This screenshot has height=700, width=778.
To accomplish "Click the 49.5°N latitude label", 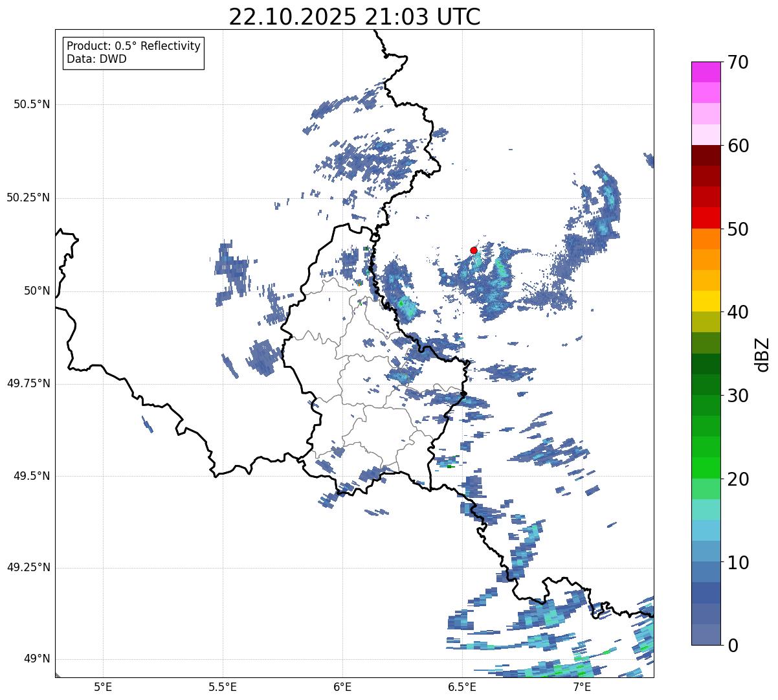I will [x=31, y=476].
